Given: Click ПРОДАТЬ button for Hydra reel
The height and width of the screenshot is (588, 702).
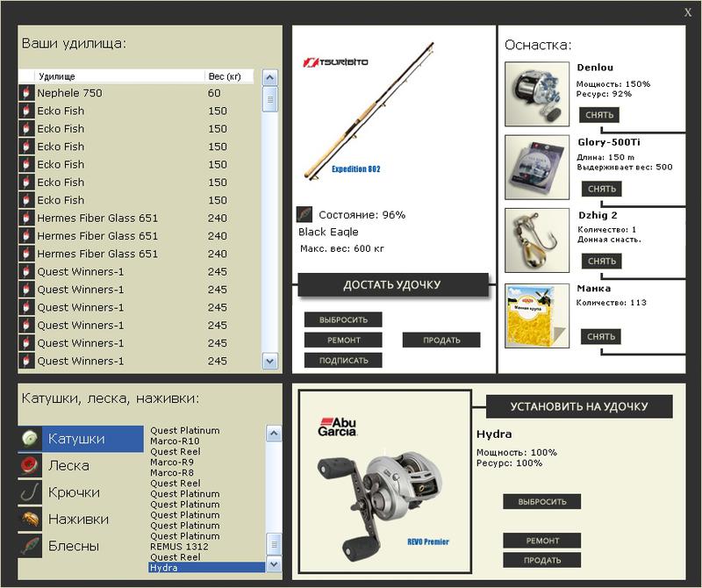Looking at the screenshot, I should 541,560.
